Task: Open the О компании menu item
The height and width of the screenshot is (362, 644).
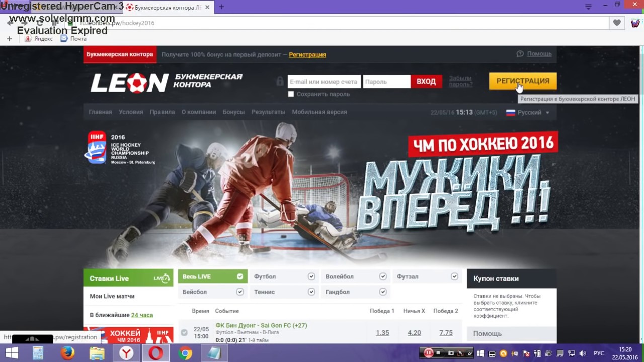Action: [199, 112]
